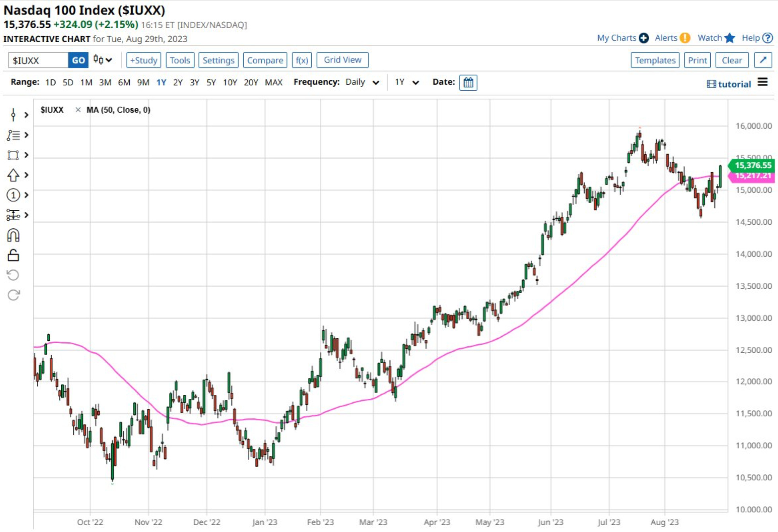Click the f(x) expression button
Image resolution: width=778 pixels, height=532 pixels.
(302, 60)
